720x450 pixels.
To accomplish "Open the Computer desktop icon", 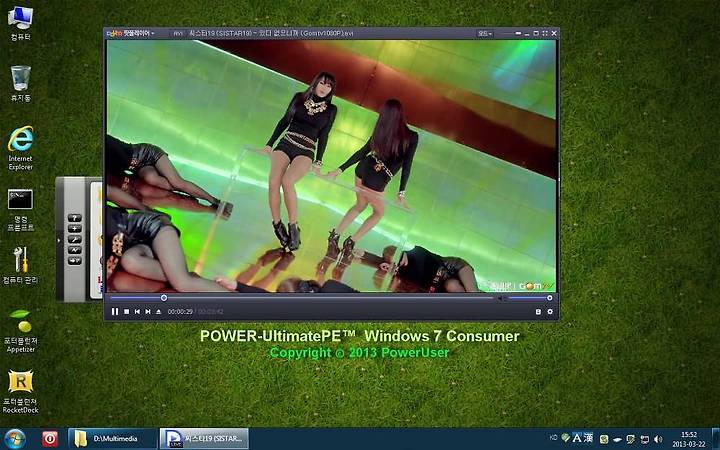I will click(x=21, y=23).
